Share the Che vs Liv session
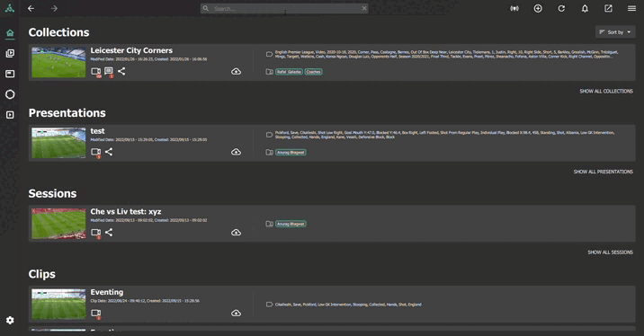This screenshot has width=644, height=336. click(109, 232)
